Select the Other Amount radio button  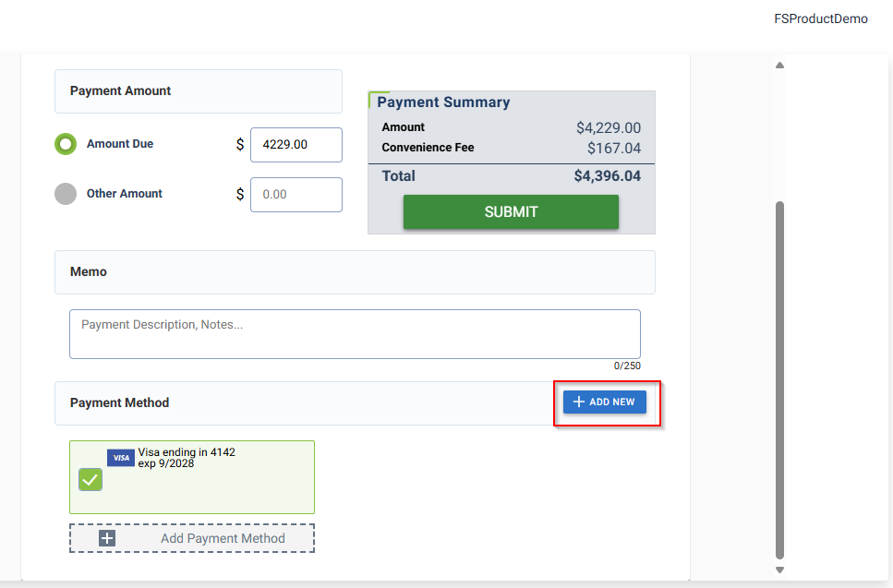65,194
